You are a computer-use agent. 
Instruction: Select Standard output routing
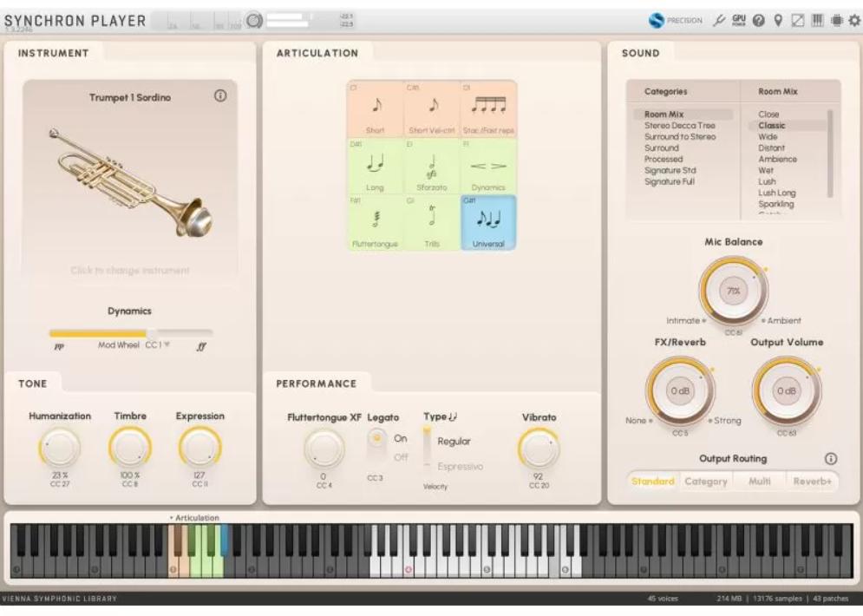[653, 482]
